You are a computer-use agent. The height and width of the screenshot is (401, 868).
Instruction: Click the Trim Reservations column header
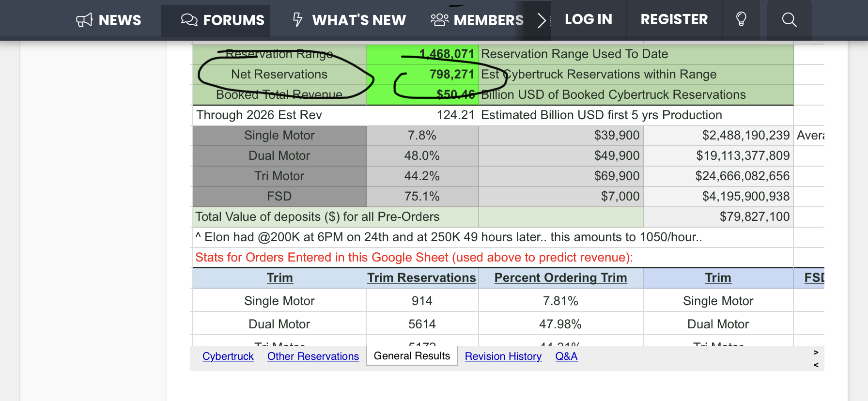[x=422, y=278]
